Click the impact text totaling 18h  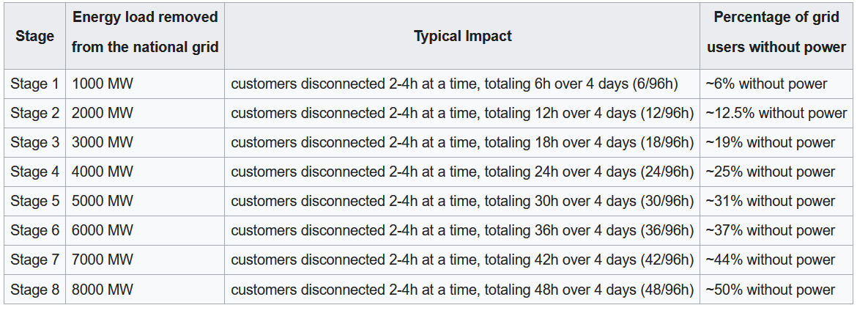461,143
